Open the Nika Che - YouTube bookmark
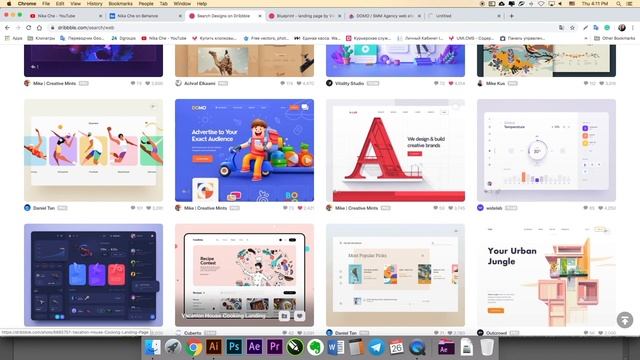The width and height of the screenshot is (640, 360). coord(164,38)
